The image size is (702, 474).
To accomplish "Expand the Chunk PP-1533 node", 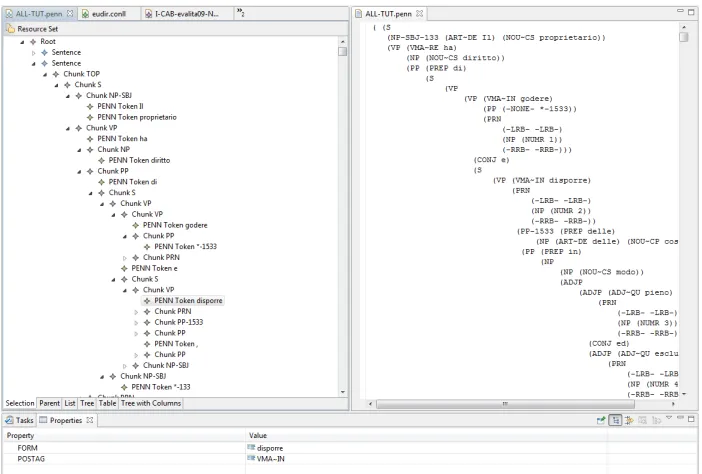I will click(x=136, y=323).
